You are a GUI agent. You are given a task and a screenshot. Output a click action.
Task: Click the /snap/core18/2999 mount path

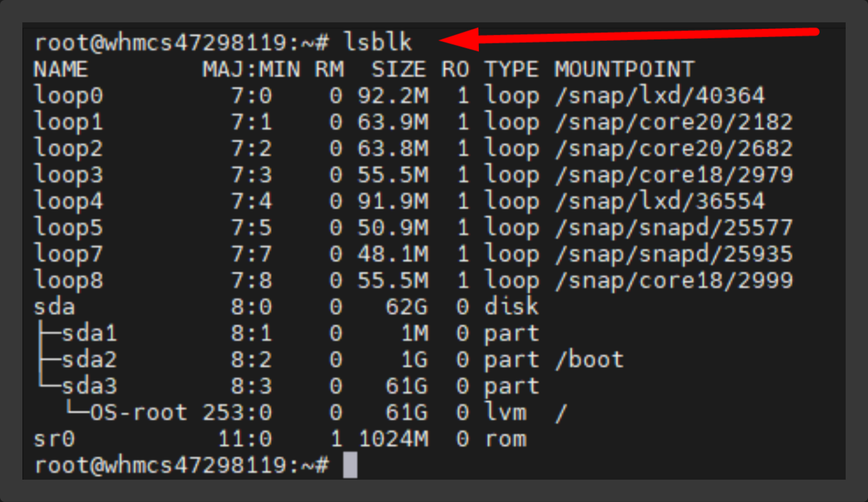[674, 280]
